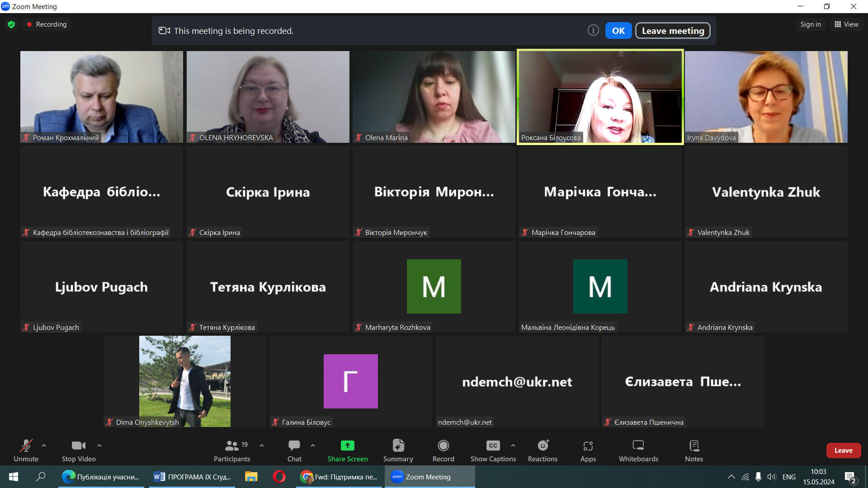Open the Zoom Apps panel
This screenshot has width=868, height=488.
point(588,450)
